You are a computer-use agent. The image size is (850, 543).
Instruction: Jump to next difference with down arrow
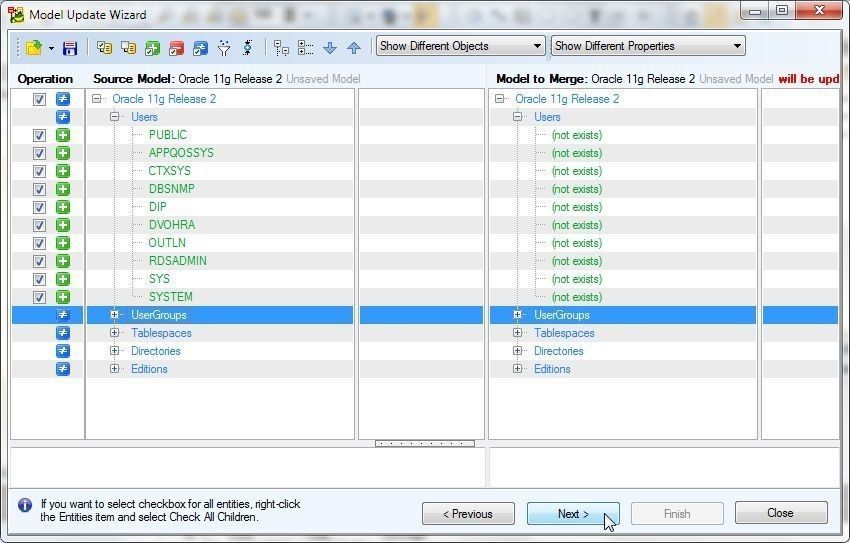tap(330, 48)
